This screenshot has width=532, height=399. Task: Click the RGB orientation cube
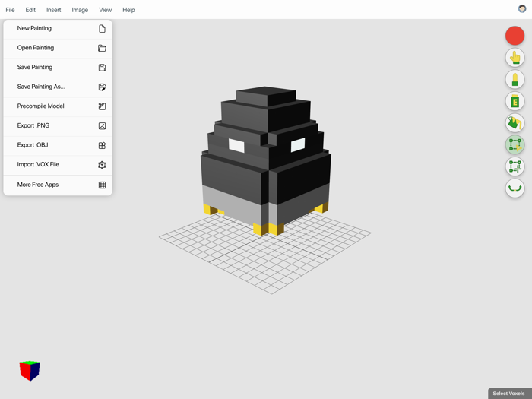30,371
